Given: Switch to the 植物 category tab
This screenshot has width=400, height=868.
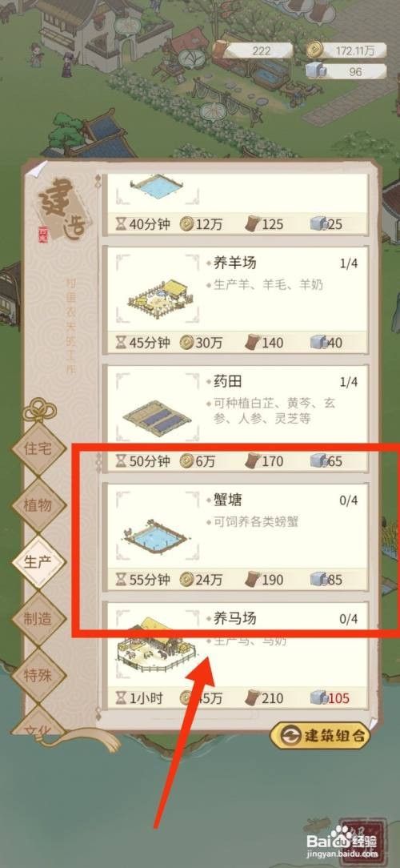Looking at the screenshot, I should [38, 505].
